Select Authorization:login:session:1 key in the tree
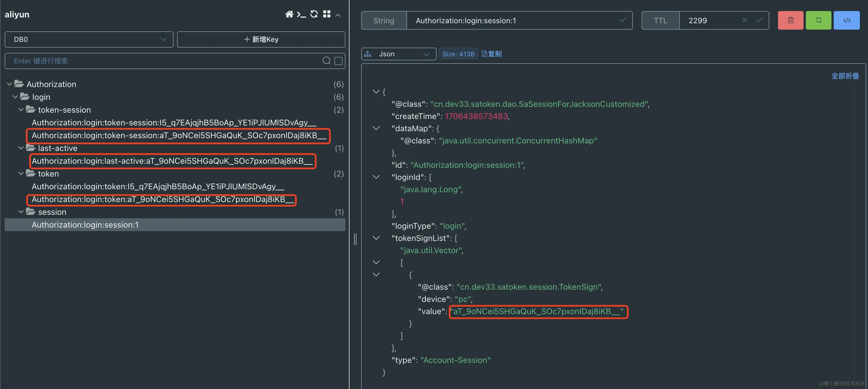The image size is (868, 389). 85,225
